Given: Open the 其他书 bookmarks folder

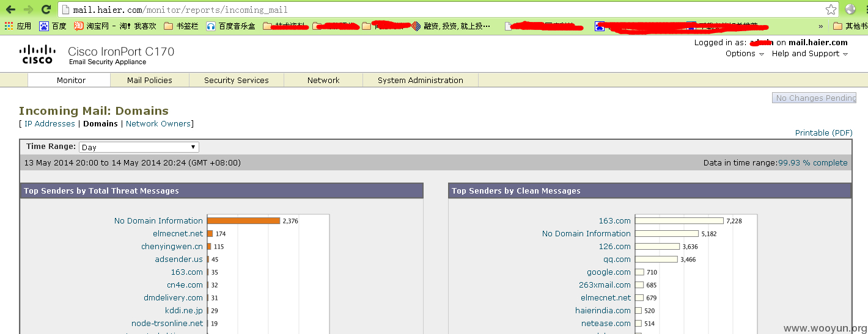Looking at the screenshot, I should 850,26.
